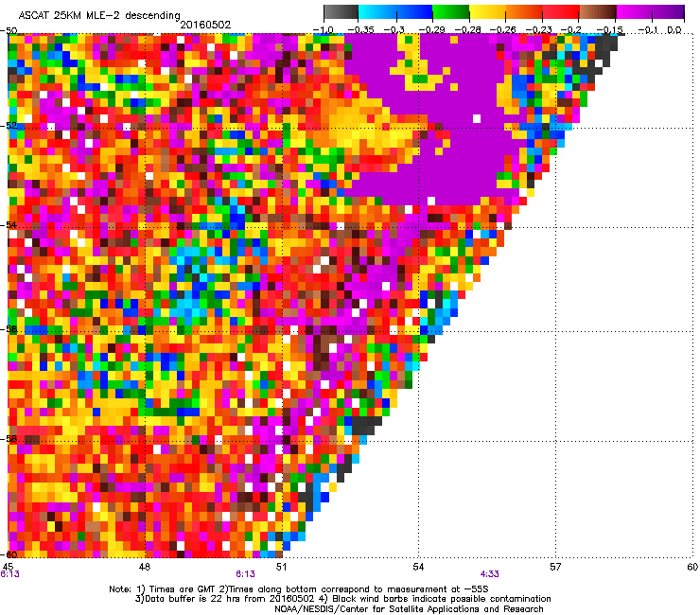Click the date label '20160502' under the title
The image size is (700, 615).
pos(205,25)
